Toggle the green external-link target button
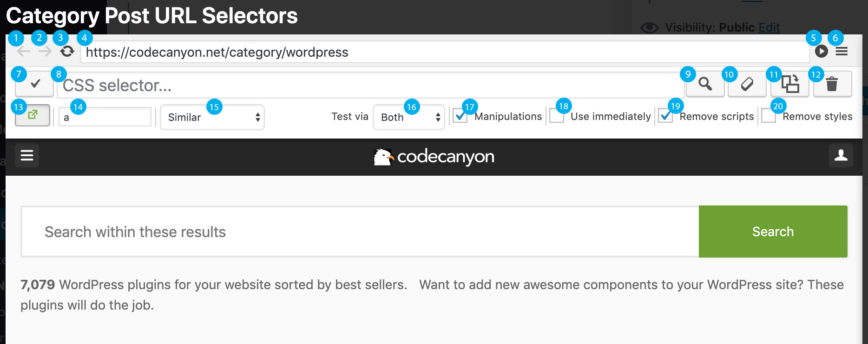Screen dimensions: 868x344 pos(33,115)
